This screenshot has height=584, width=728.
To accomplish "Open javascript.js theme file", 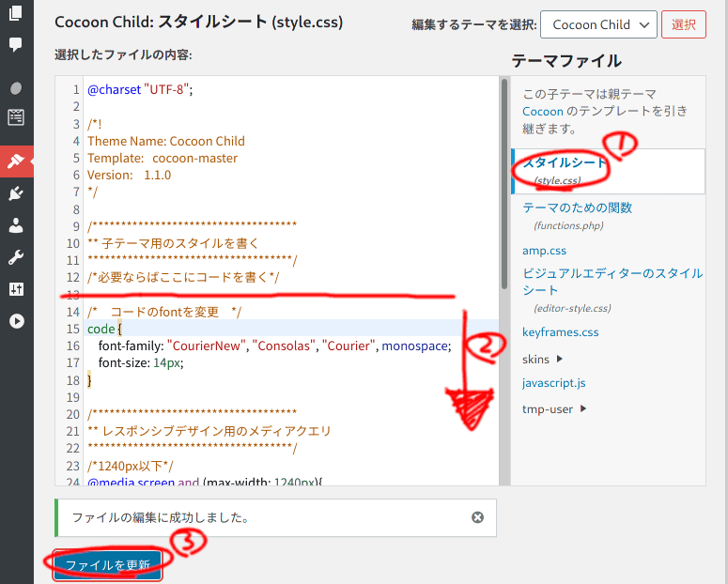I will 553,383.
